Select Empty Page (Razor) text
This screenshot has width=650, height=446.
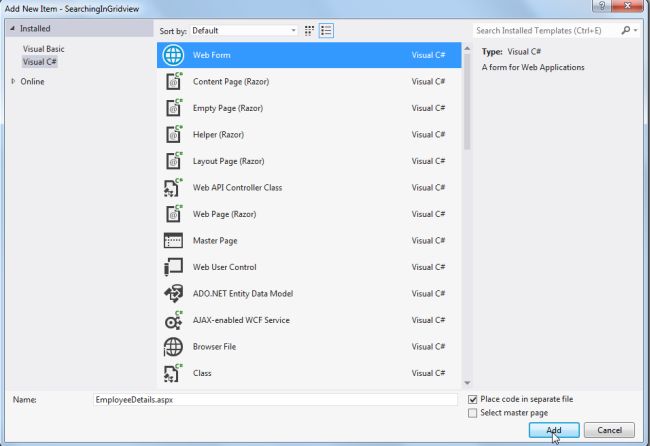coord(228,108)
